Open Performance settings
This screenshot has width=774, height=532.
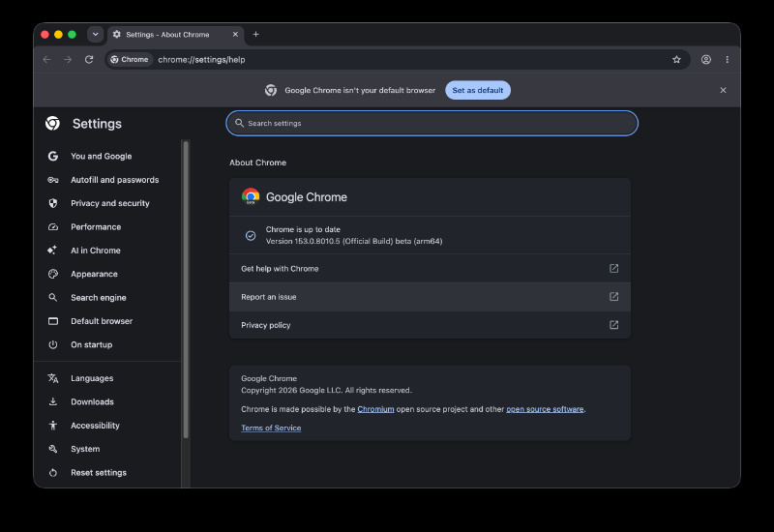coord(107,227)
